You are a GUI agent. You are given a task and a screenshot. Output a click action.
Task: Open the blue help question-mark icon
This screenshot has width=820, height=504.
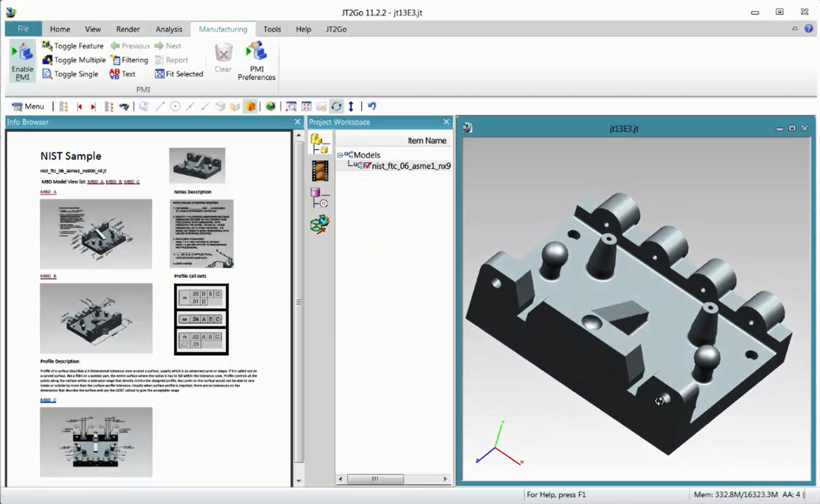pos(809,28)
